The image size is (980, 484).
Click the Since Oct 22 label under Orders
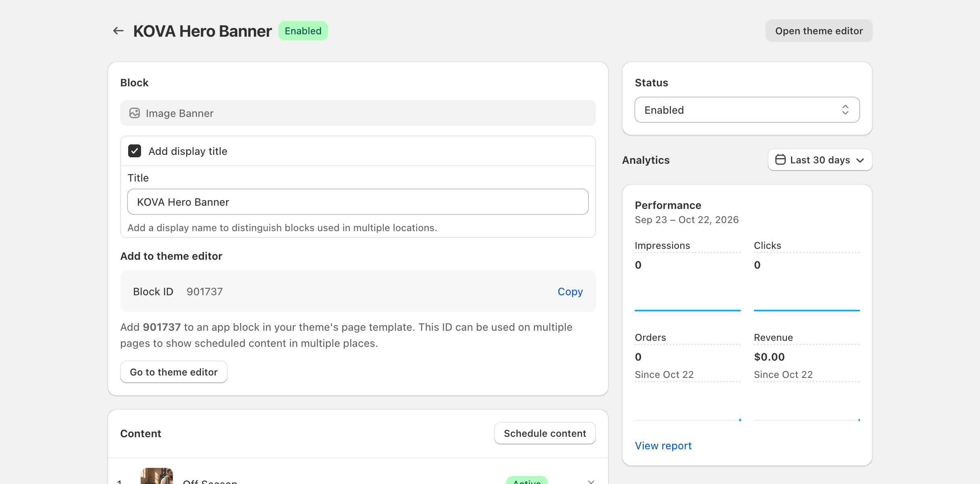[x=664, y=374]
